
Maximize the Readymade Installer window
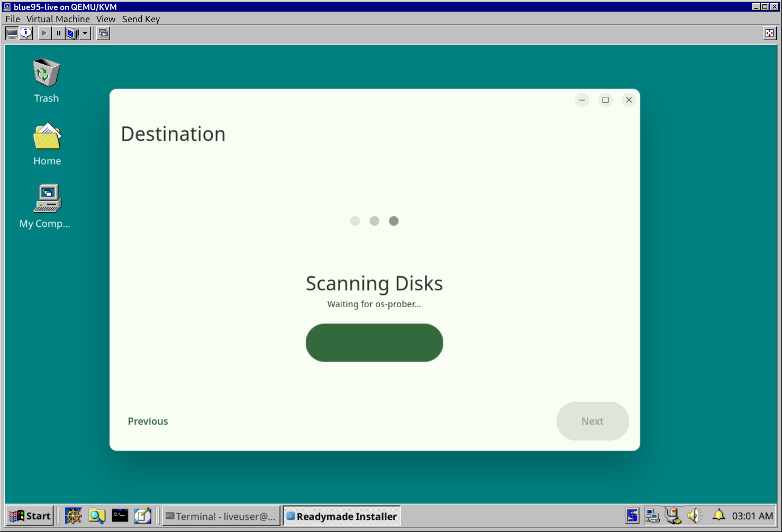tap(605, 100)
